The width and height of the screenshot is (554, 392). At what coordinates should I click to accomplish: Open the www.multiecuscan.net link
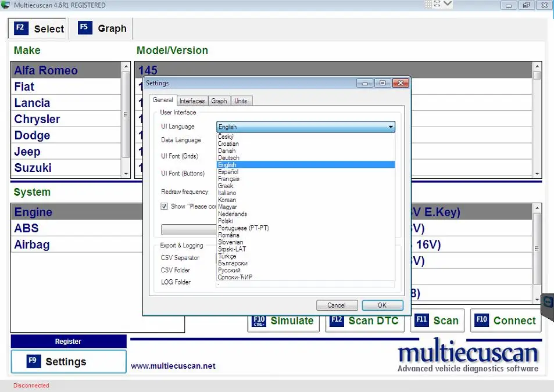tap(172, 366)
